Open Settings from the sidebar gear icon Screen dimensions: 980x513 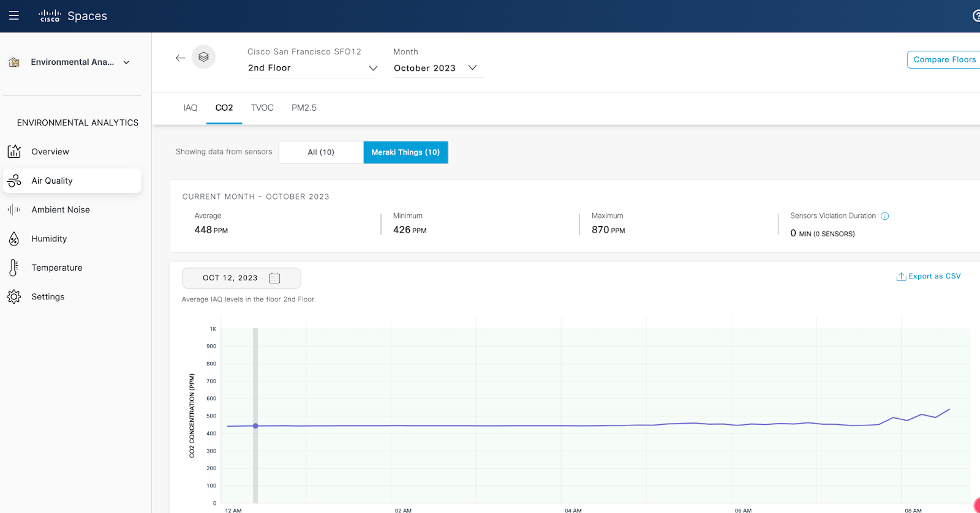pos(14,297)
